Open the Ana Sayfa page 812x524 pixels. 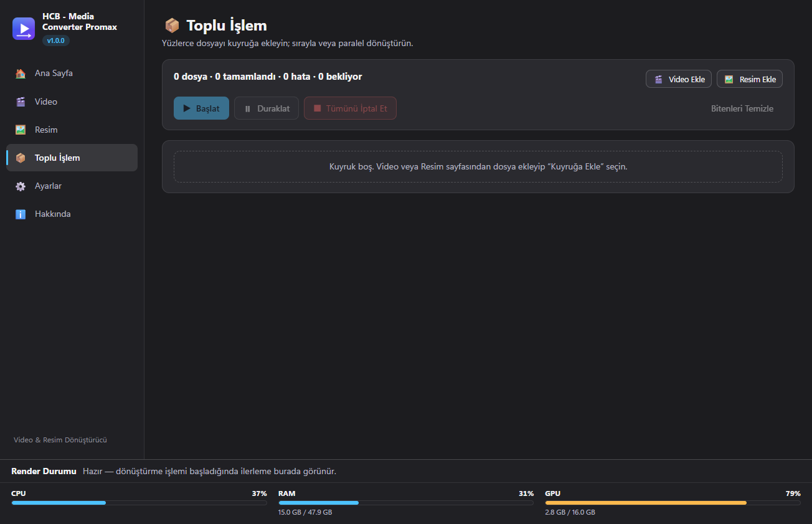point(72,74)
